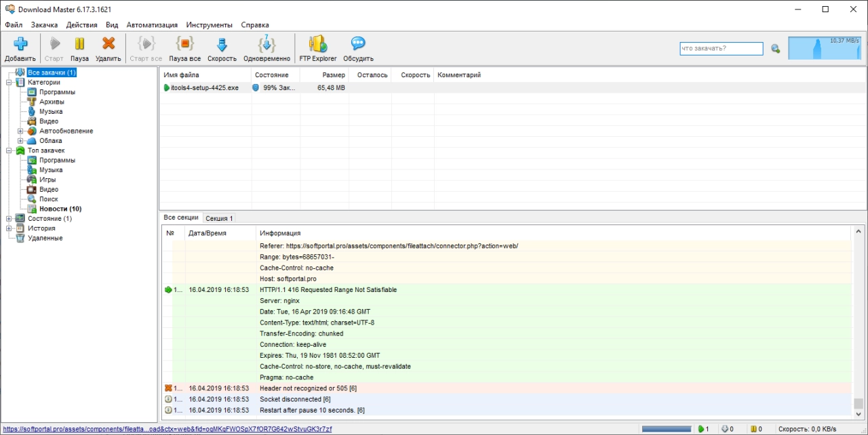
Task: Launch FTP Explorer from the toolbar
Action: tap(318, 44)
